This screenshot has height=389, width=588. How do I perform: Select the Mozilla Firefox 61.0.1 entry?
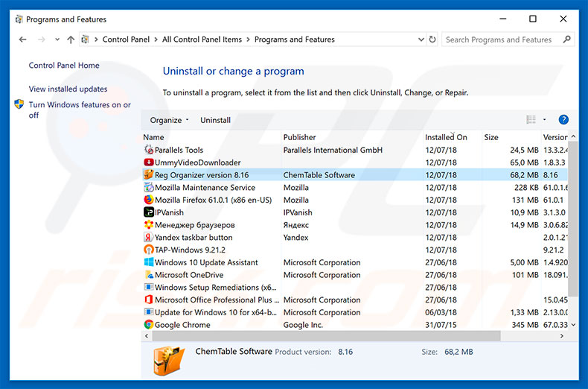[213, 200]
